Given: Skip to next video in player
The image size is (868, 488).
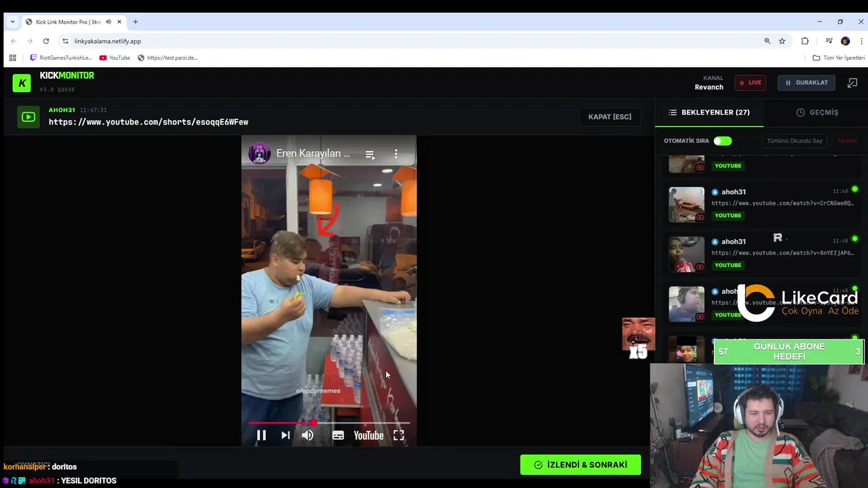Looking at the screenshot, I should coord(285,436).
